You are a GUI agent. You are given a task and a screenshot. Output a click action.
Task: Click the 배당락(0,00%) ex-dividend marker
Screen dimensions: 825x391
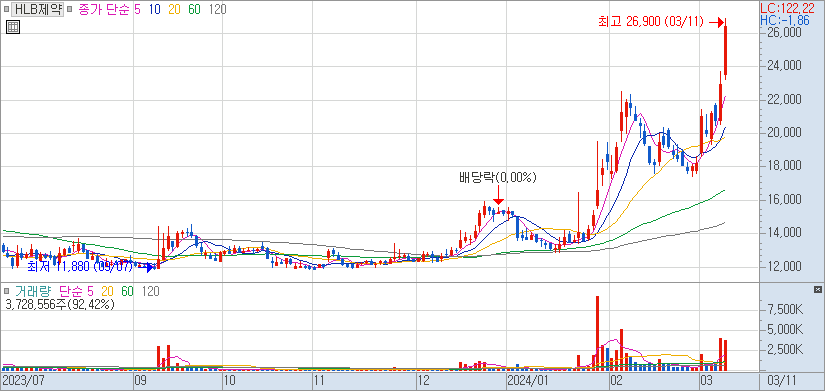(497, 178)
